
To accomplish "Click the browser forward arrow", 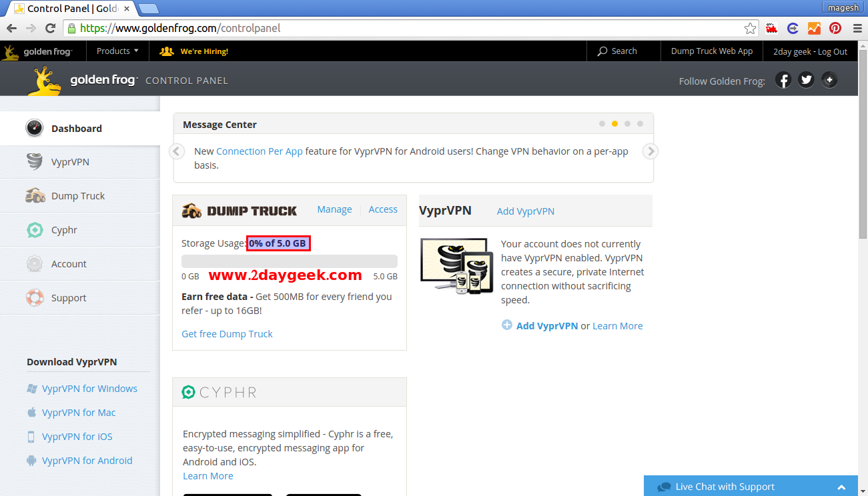I will (31, 28).
